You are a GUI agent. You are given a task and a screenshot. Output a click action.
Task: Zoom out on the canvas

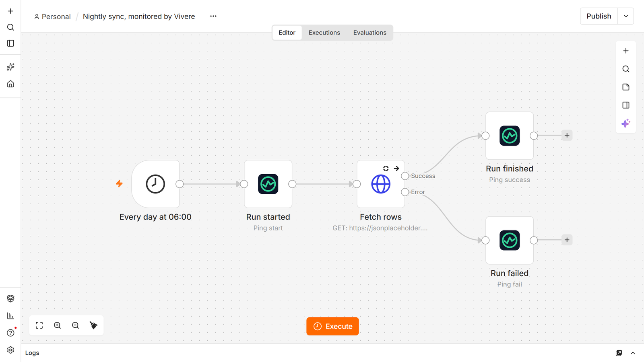pos(75,325)
